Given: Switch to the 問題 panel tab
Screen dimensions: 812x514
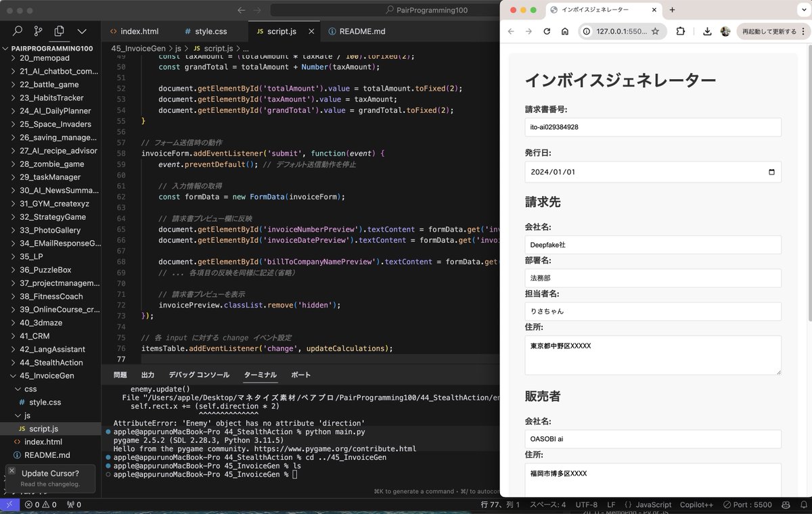Looking at the screenshot, I should coord(120,375).
